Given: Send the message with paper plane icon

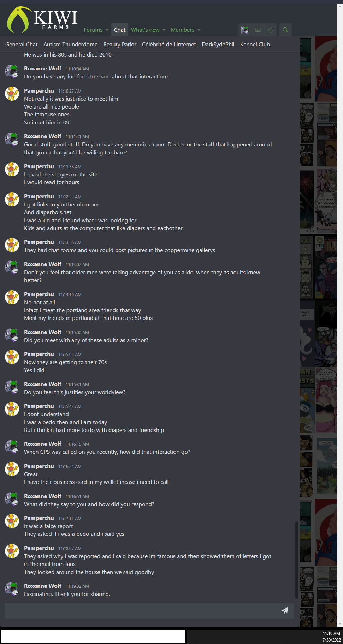Looking at the screenshot, I should point(285,610).
